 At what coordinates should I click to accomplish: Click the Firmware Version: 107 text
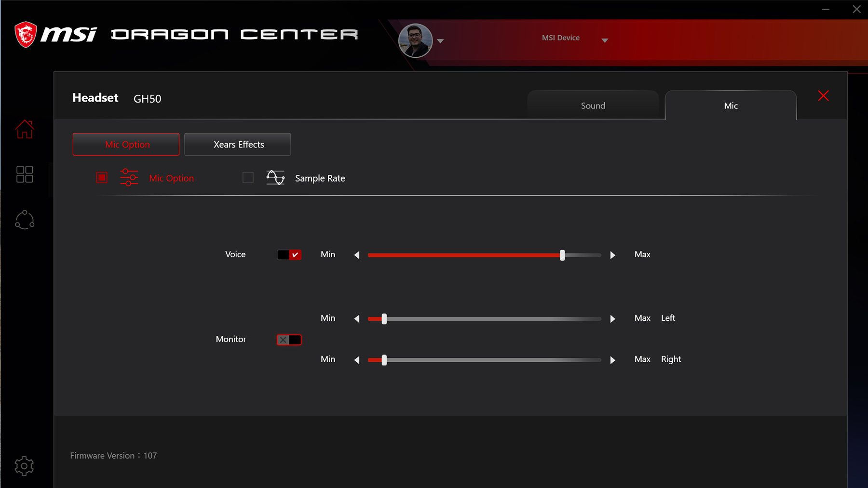pos(113,456)
